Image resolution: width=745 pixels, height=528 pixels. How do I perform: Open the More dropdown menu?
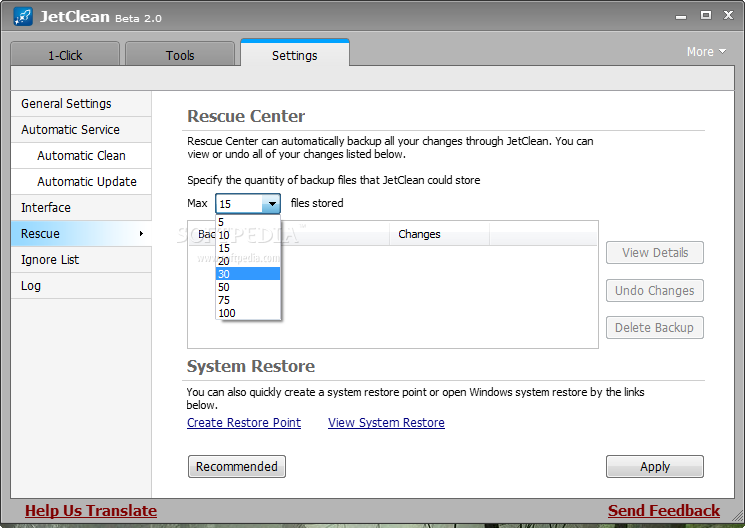click(706, 51)
